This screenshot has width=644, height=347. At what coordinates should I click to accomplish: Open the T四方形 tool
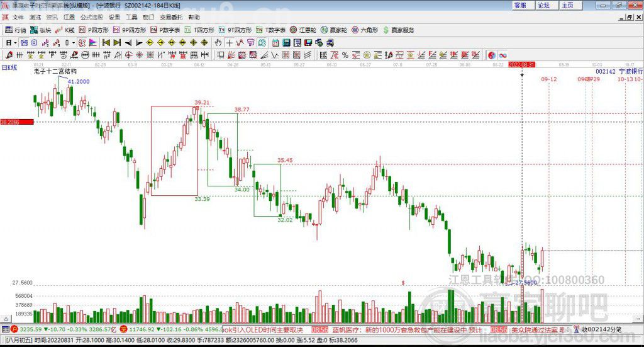[x=199, y=30]
